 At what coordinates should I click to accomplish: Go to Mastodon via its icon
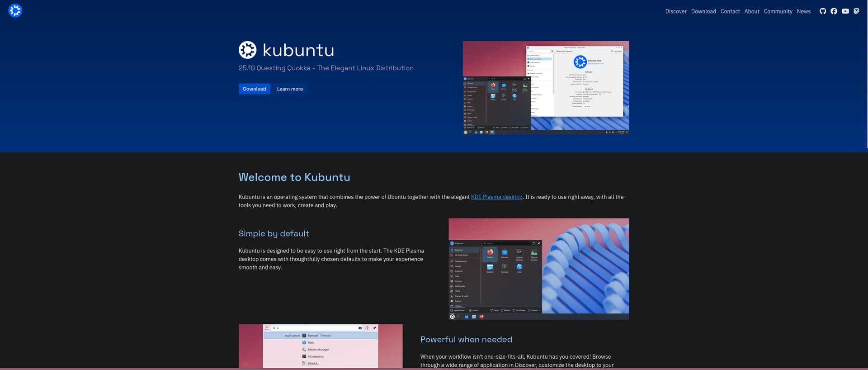(856, 11)
